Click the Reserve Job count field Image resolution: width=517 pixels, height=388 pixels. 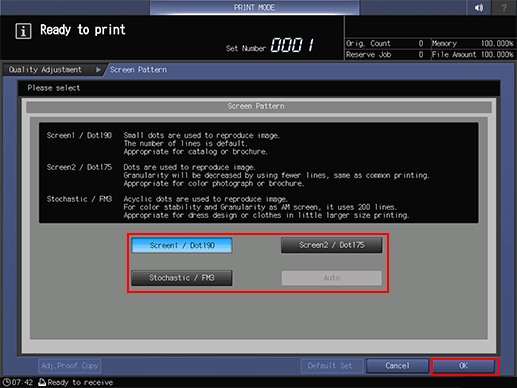click(385, 55)
